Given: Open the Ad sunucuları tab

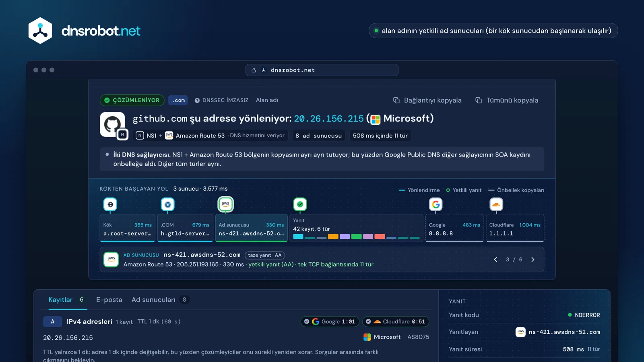Looking at the screenshot, I should tap(160, 300).
